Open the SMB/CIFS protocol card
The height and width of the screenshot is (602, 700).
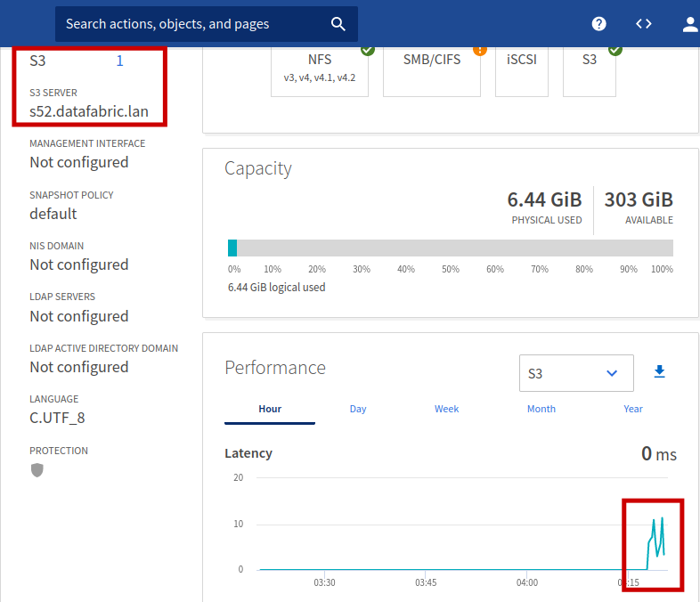click(432, 71)
